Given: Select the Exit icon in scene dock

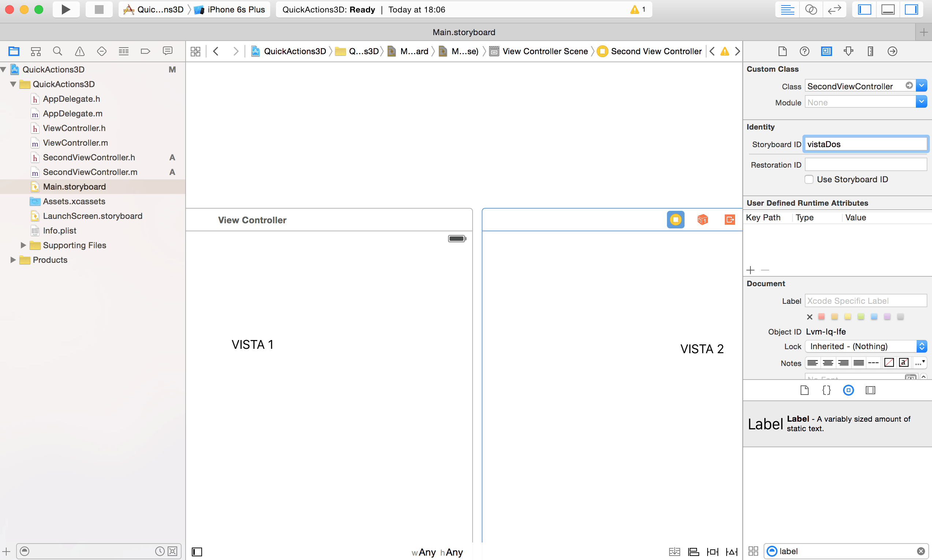Looking at the screenshot, I should click(x=730, y=219).
